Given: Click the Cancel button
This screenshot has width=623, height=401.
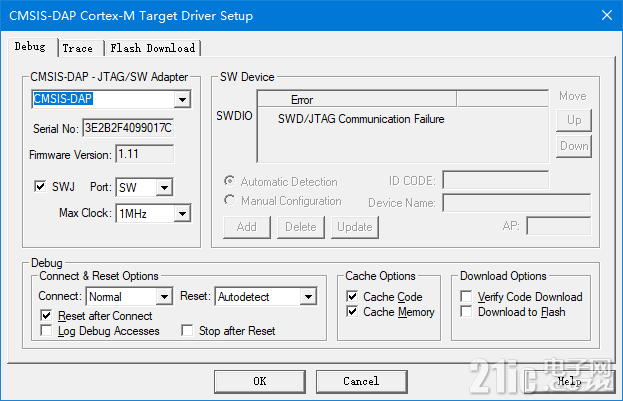Looking at the screenshot, I should 362,382.
